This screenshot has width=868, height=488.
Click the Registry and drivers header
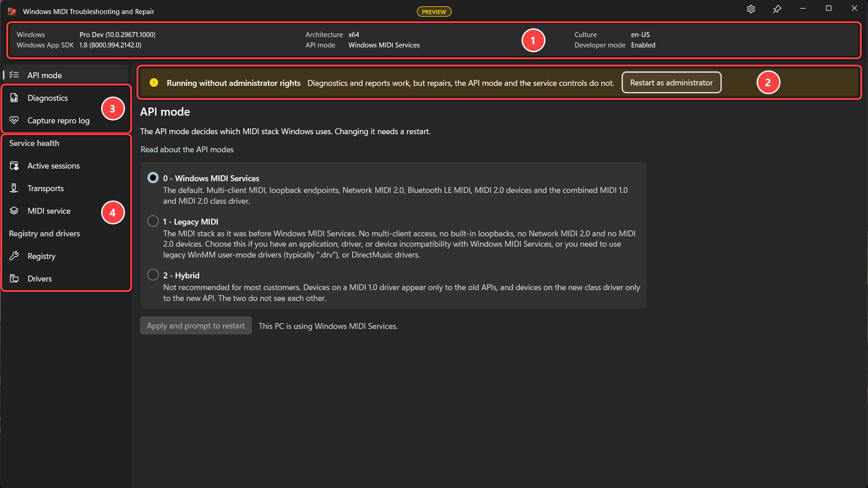point(44,234)
